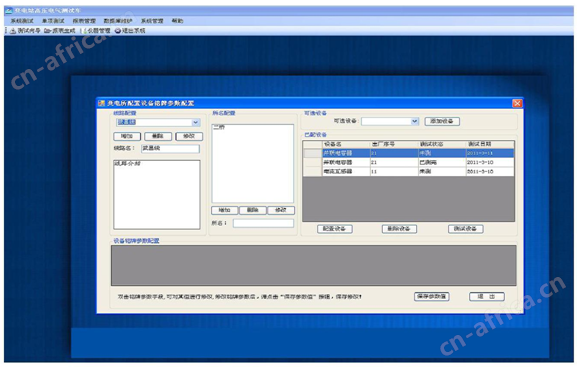Click the 配置设备 button
The image size is (577, 367).
click(x=334, y=229)
